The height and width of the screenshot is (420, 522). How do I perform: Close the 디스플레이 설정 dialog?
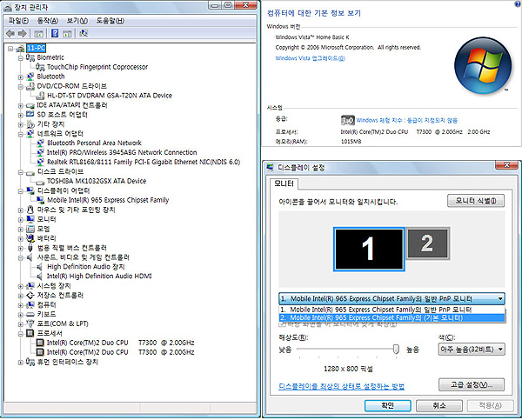coord(506,165)
